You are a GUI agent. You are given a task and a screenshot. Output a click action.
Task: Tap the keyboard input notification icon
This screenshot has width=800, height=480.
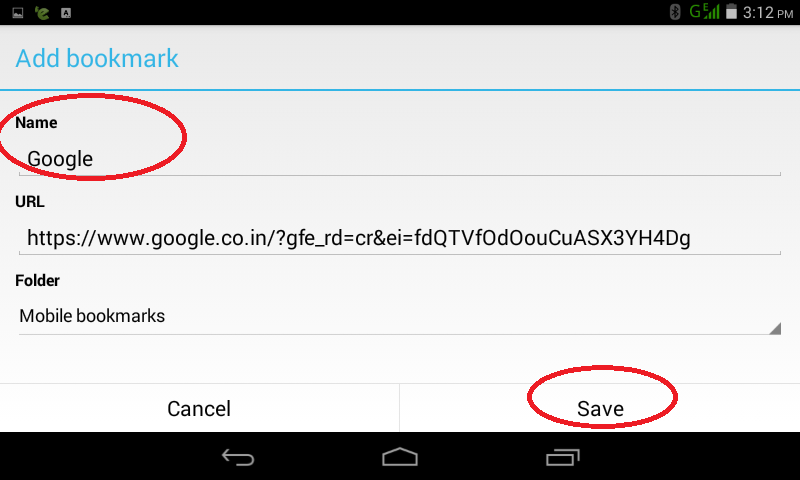tap(66, 13)
